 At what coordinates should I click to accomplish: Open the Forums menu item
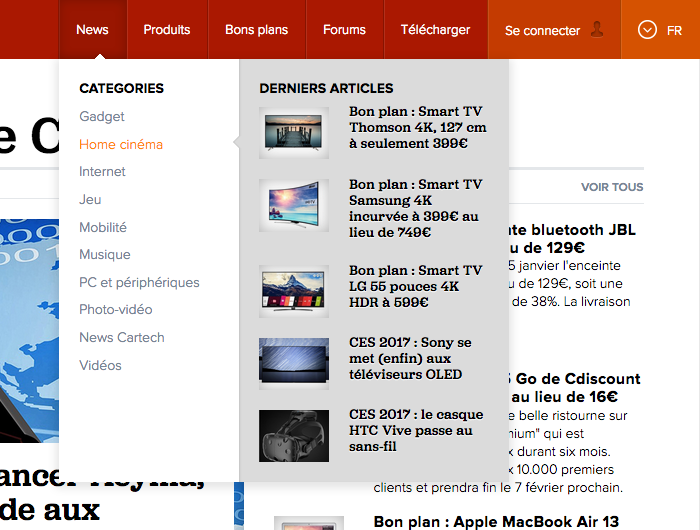pos(344,30)
